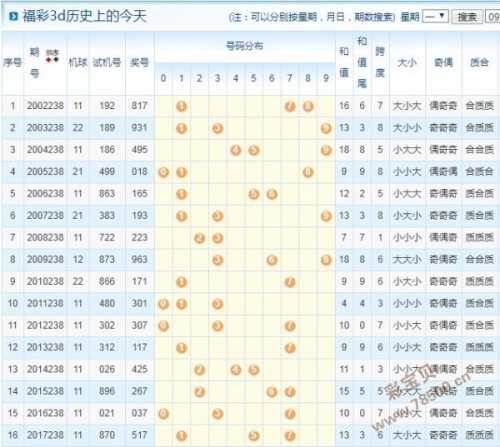Click the ball 0 in row 2016238

tap(163, 414)
